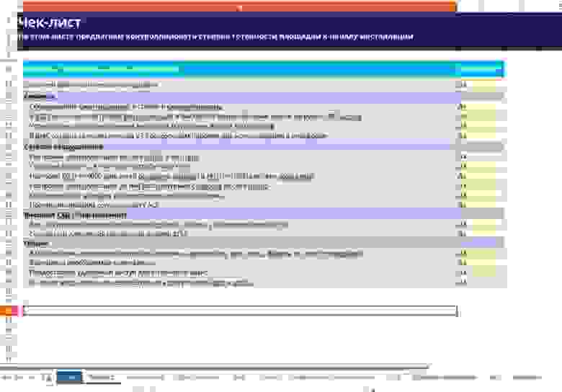
Task: Click the empty bordered cell below the checklist
Action: 240,311
